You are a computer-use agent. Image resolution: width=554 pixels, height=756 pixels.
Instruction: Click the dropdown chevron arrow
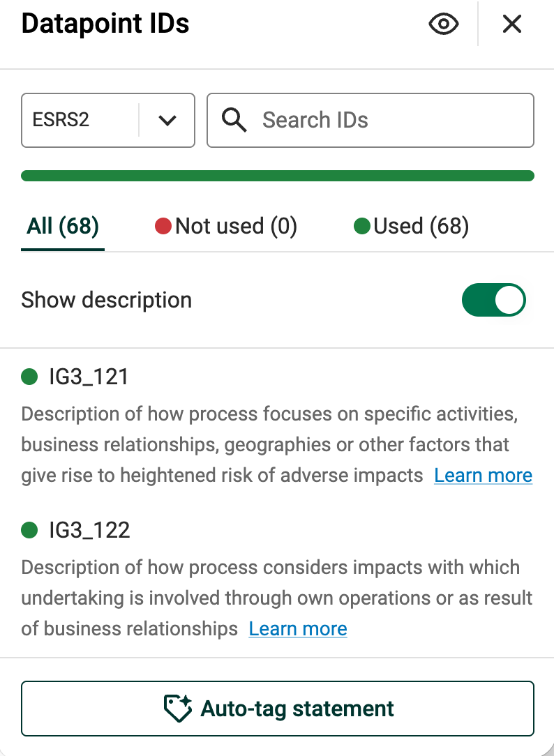point(167,120)
